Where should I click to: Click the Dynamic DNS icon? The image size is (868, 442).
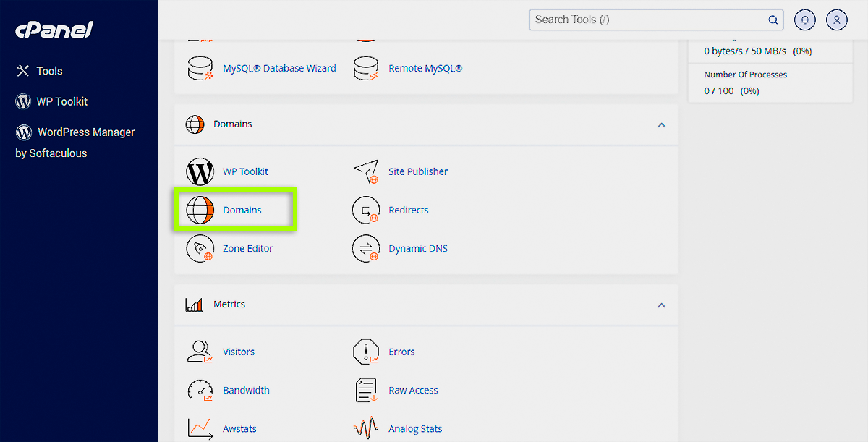coord(366,249)
